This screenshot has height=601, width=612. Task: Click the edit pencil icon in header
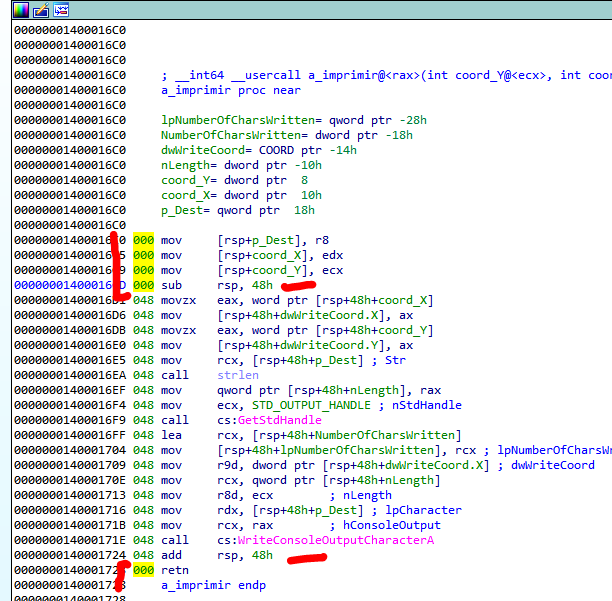[39, 11]
